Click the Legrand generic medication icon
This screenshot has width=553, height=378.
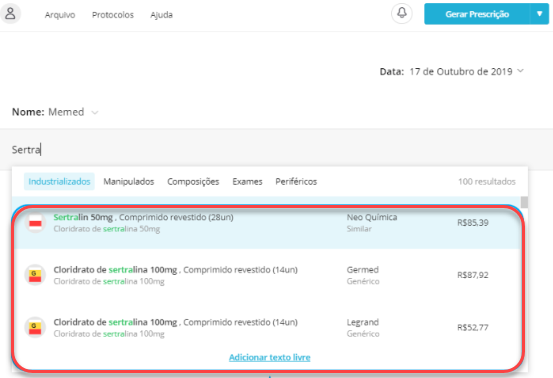click(35, 328)
